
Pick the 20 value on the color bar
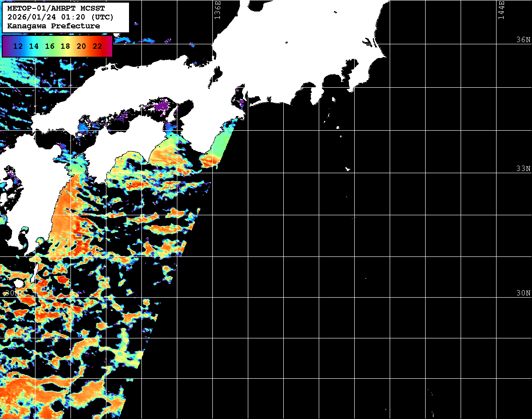[82, 46]
